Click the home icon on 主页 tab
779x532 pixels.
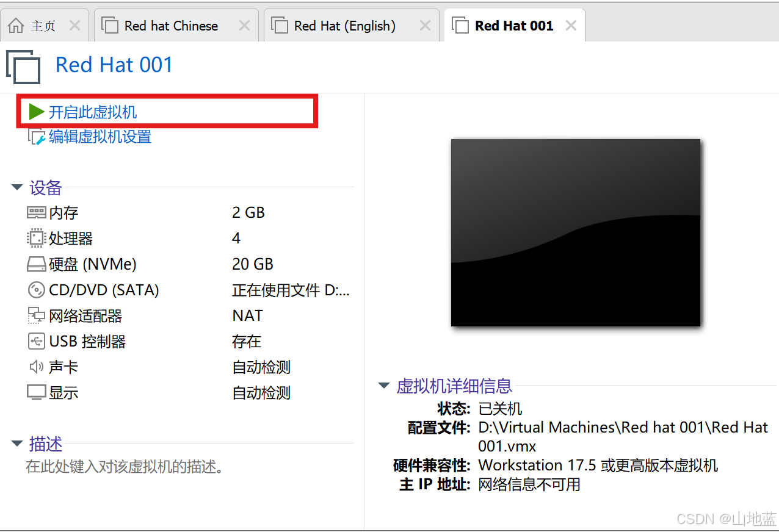pyautogui.click(x=16, y=26)
